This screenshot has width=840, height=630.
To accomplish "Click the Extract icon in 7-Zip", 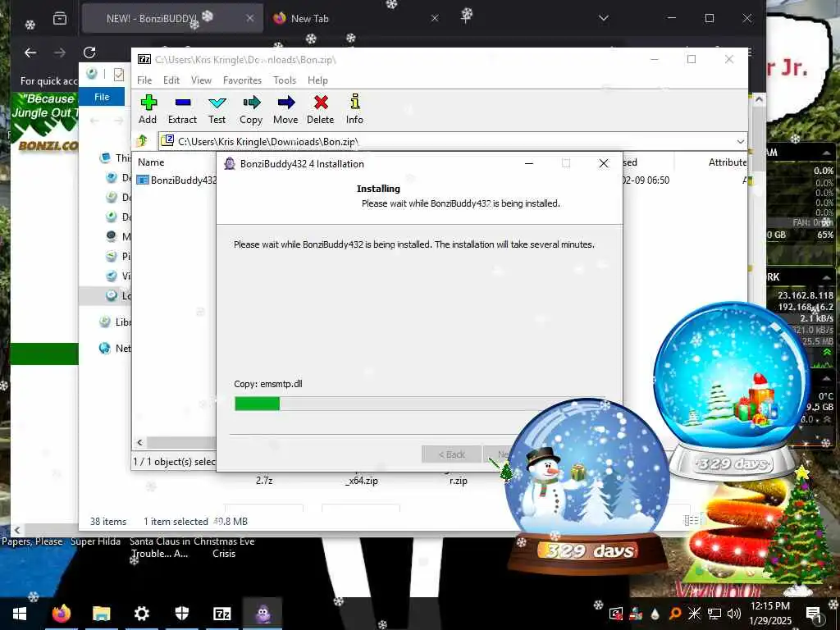I will pos(182,109).
